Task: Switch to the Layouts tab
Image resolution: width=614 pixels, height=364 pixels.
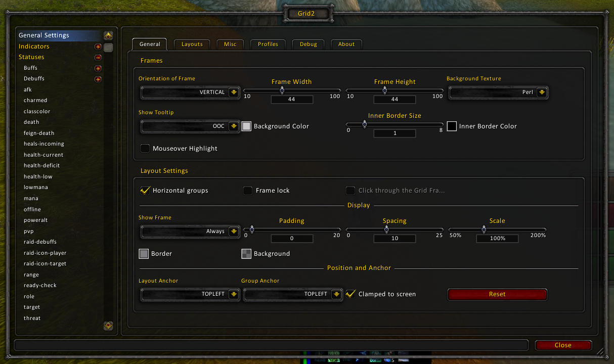Action: point(192,44)
